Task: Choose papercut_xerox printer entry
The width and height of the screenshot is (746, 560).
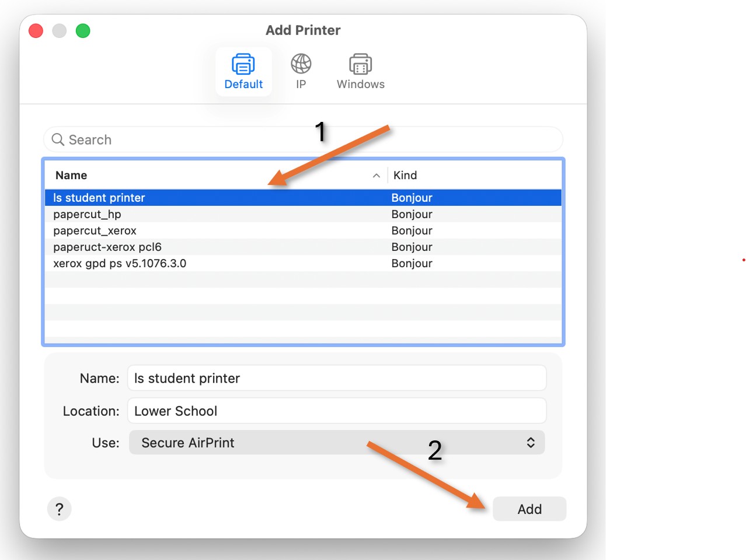Action: [303, 230]
